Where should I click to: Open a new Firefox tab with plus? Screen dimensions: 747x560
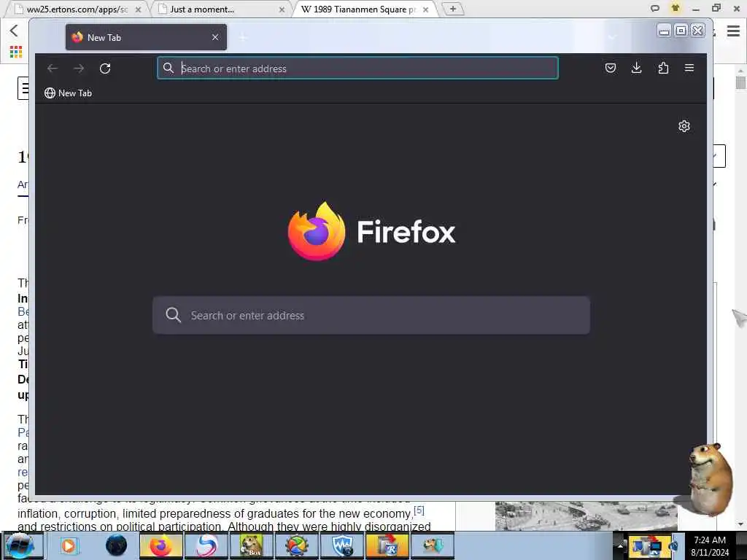242,37
